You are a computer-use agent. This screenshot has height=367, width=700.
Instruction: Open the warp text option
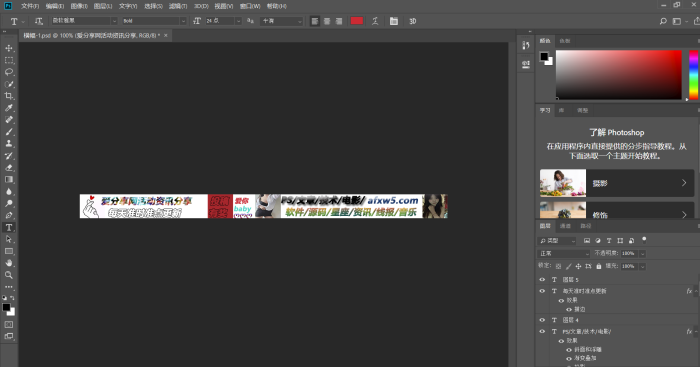point(375,21)
